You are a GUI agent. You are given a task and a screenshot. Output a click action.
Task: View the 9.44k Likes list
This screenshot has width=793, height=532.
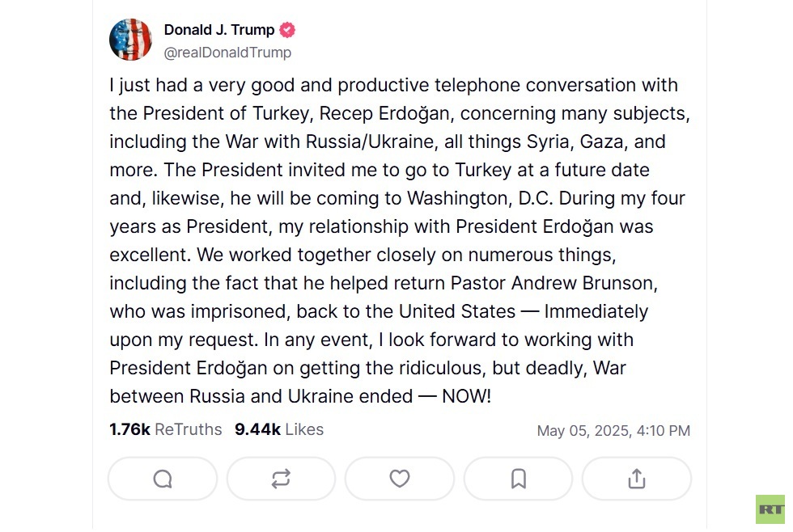pyautogui.click(x=278, y=429)
